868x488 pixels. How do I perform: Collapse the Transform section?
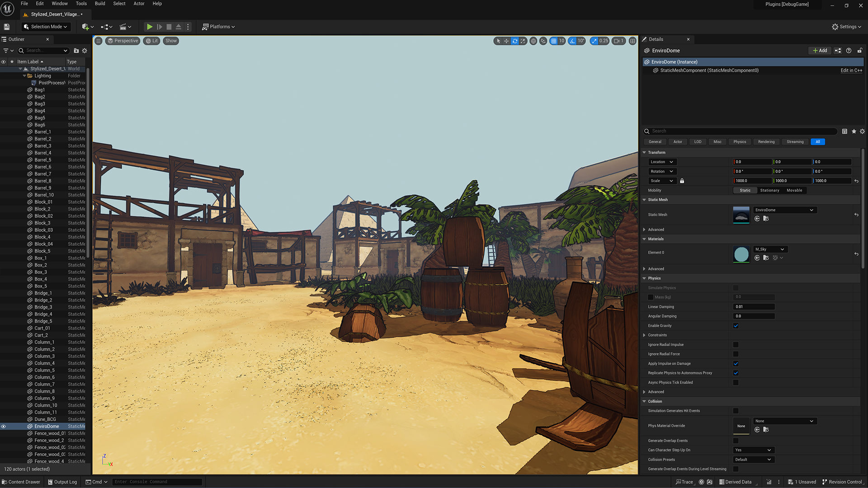[x=644, y=152]
